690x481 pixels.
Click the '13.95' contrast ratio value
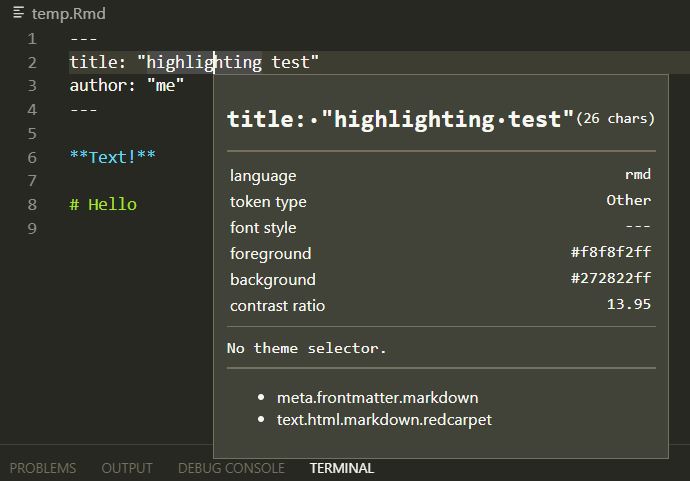pyautogui.click(x=629, y=304)
